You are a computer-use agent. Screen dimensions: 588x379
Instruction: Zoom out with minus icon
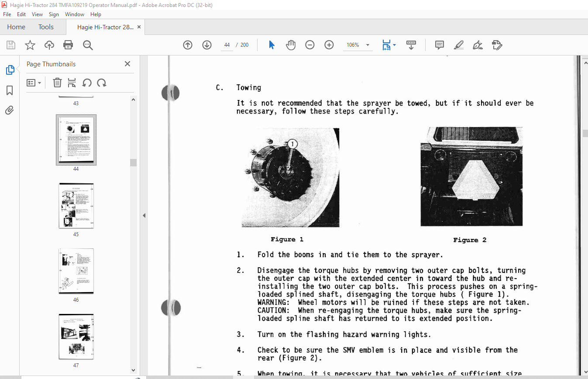pyautogui.click(x=310, y=45)
